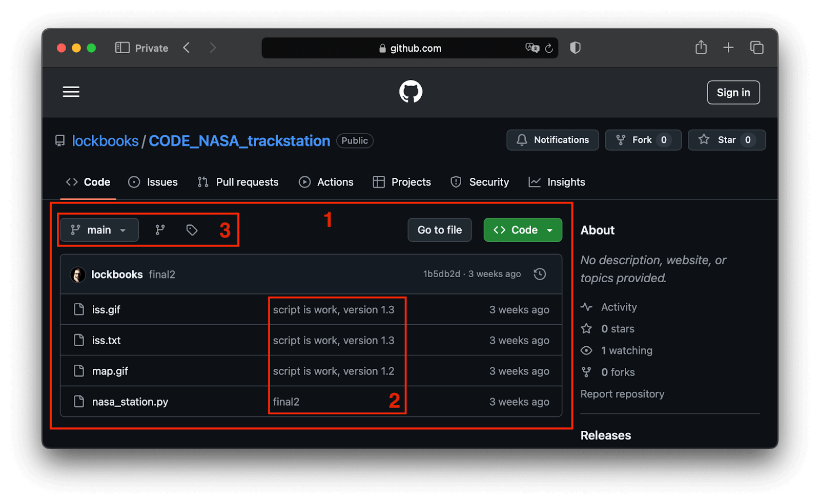Click the Fork count badge

coord(664,139)
